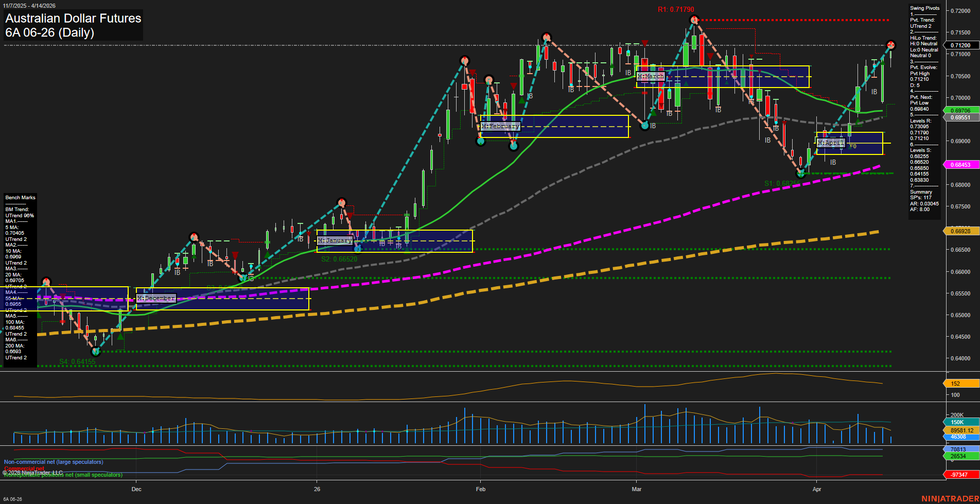
Task: Click the yellow 89581.12 axis marker
Action: pos(959,429)
